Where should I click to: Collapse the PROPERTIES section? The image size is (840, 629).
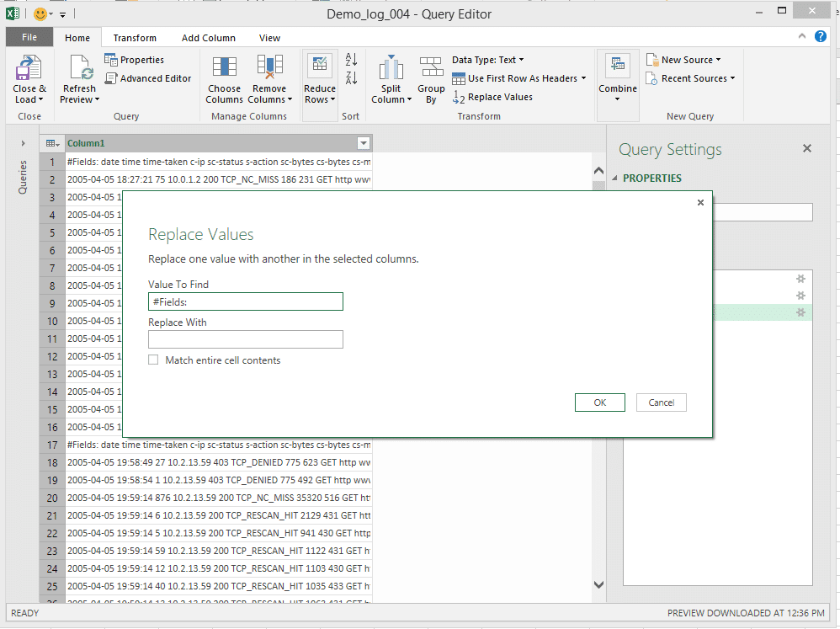point(615,178)
